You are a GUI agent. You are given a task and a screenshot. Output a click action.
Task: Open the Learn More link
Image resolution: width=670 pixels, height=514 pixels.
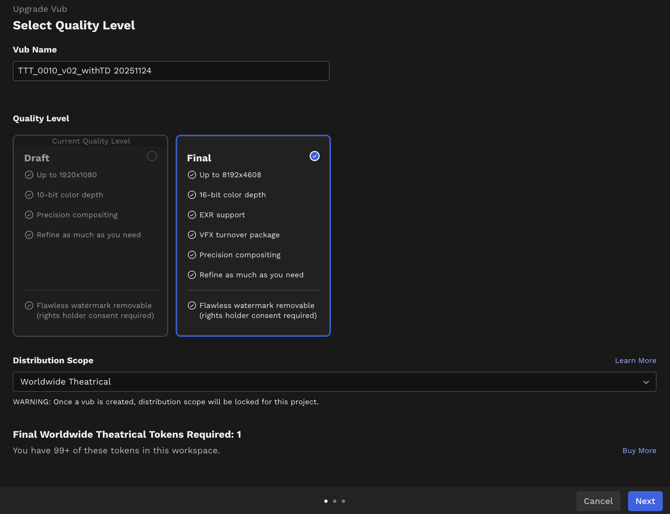(x=635, y=361)
